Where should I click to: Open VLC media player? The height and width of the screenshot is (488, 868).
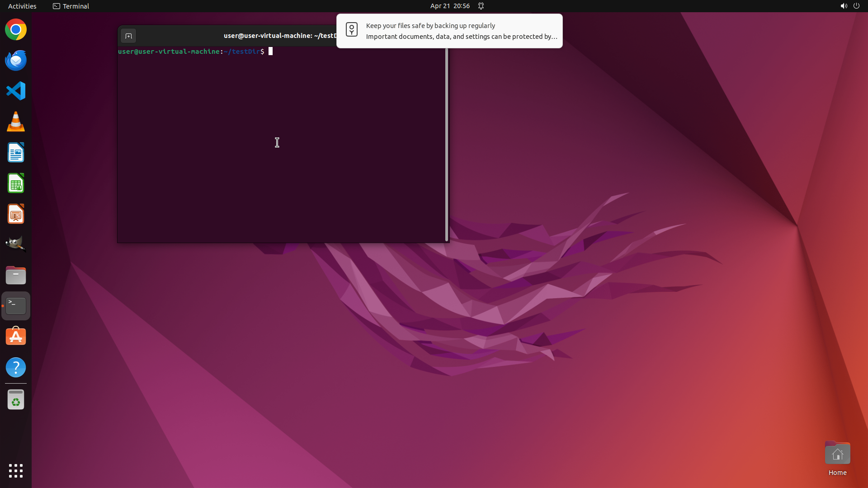[x=16, y=122]
